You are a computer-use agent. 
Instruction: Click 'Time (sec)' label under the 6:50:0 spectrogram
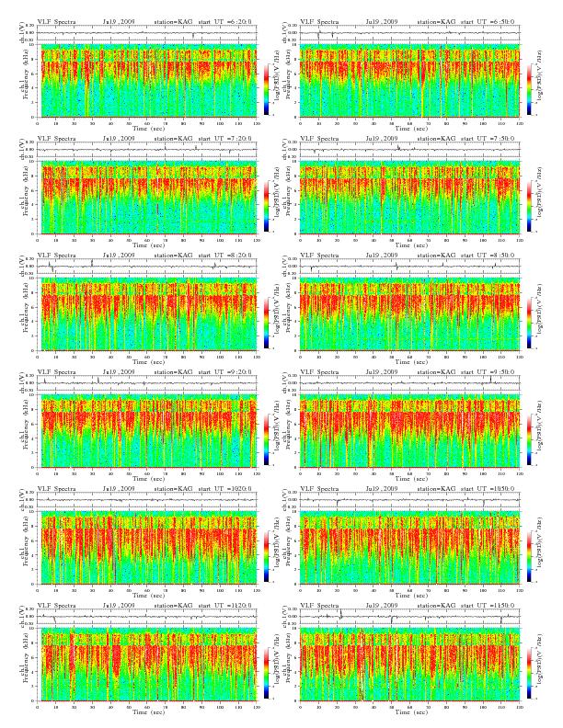click(411, 128)
